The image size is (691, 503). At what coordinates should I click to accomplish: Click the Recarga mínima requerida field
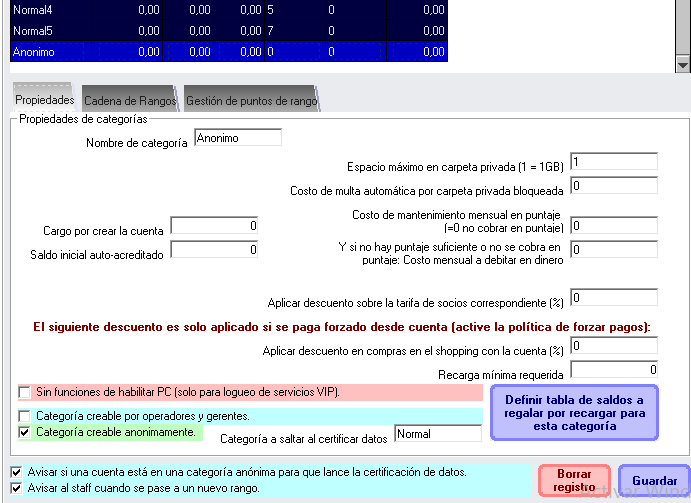[614, 369]
